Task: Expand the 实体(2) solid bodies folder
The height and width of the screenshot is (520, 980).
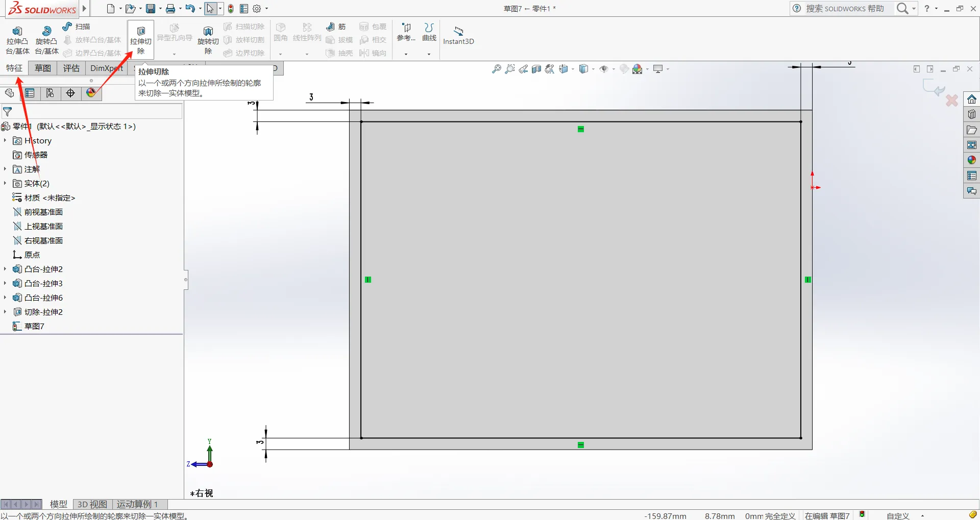Action: pos(5,183)
